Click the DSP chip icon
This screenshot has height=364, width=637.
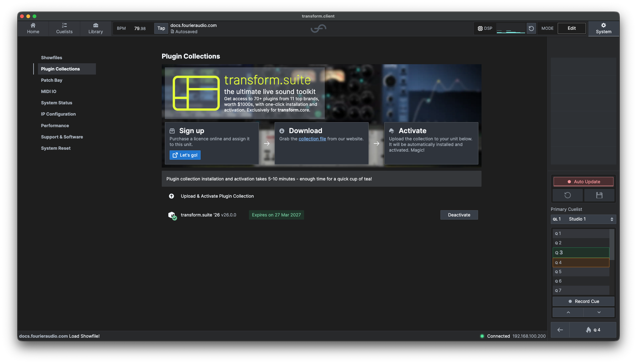click(480, 28)
